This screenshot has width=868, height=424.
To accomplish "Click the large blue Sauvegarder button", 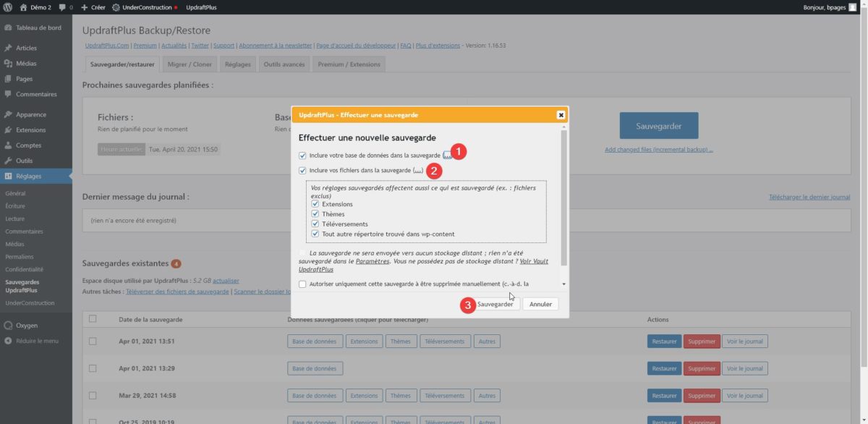I will point(659,126).
